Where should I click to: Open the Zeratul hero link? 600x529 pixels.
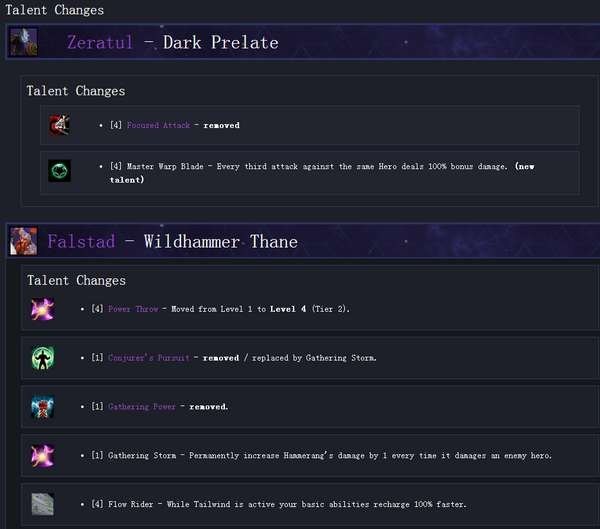100,42
